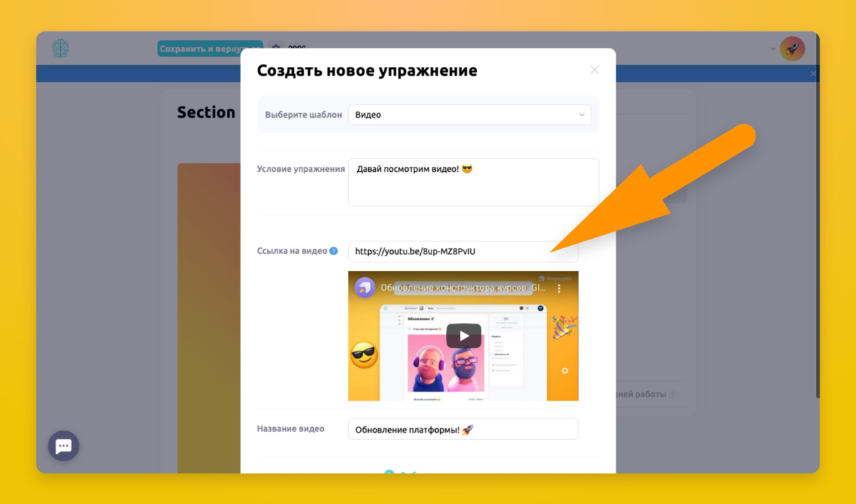This screenshot has height=504, width=856.
Task: Close the 'Создать новое упражнение' dialog
Action: 595,70
